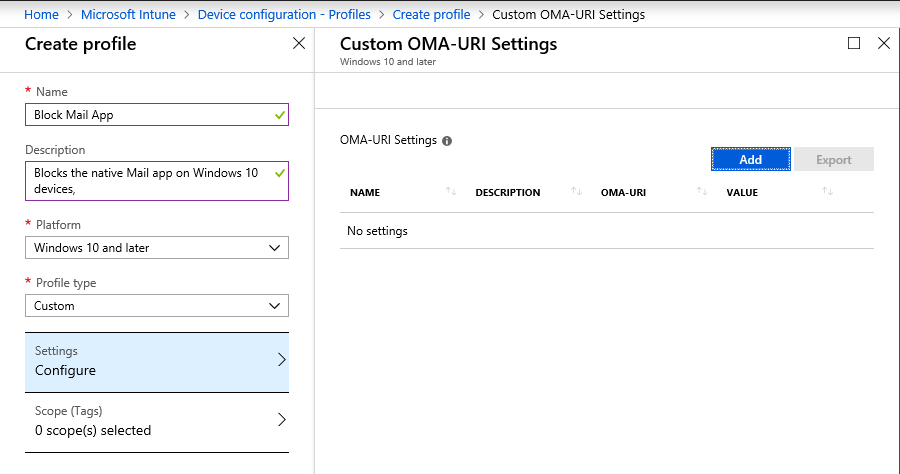
Task: Sort by OMA-URI column arrows icon
Action: (x=702, y=192)
